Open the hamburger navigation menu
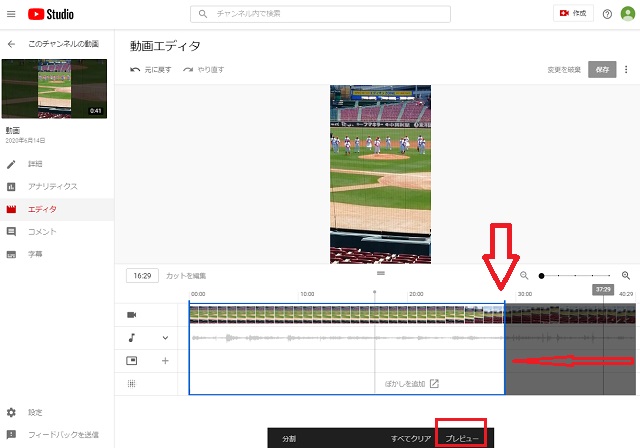 tap(11, 14)
